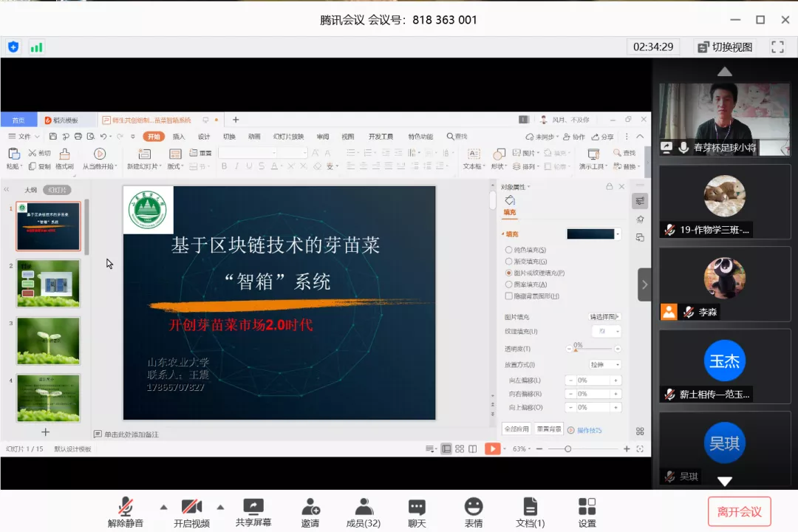Select the 渐变填充 radio option
This screenshot has width=798, height=532.
(508, 262)
